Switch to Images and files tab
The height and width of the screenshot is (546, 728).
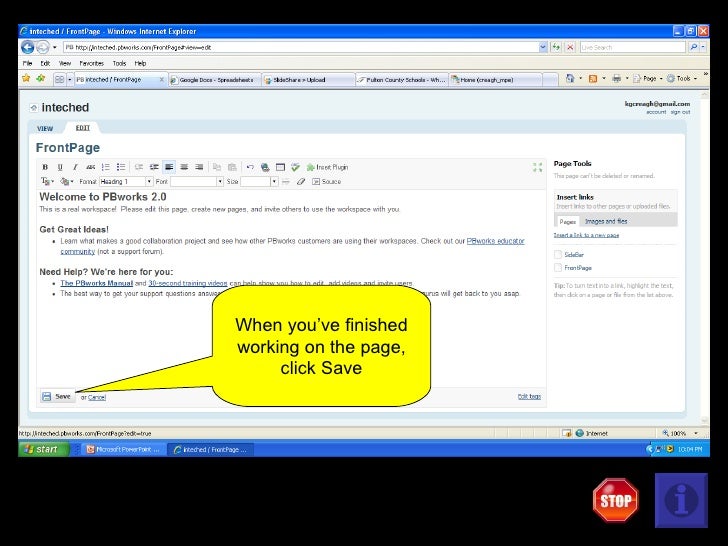click(606, 221)
